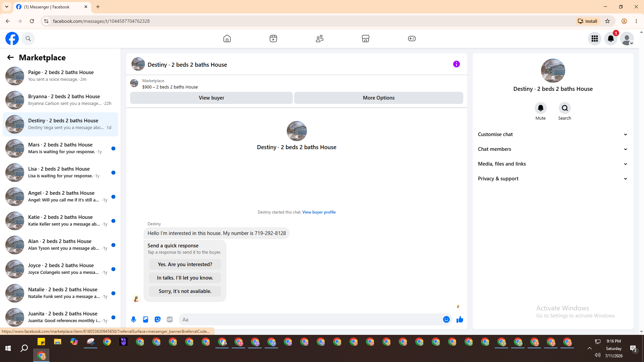This screenshot has width=644, height=362.
Task: Send a thumbs-up like
Action: point(460,319)
